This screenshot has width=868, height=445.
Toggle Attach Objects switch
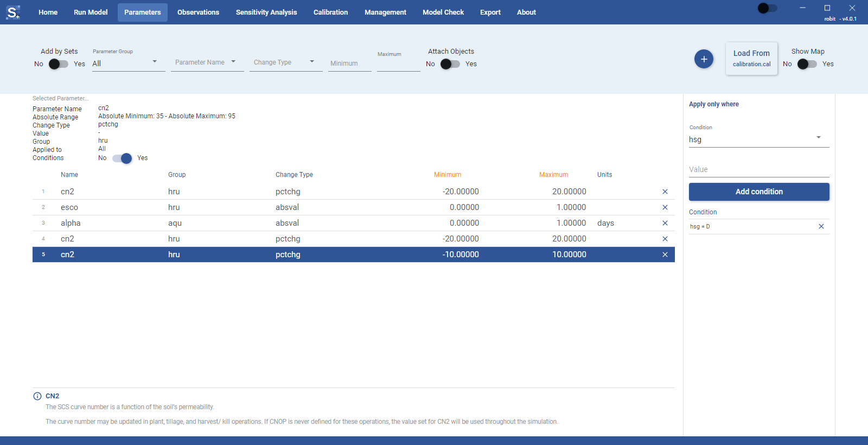pyautogui.click(x=450, y=64)
